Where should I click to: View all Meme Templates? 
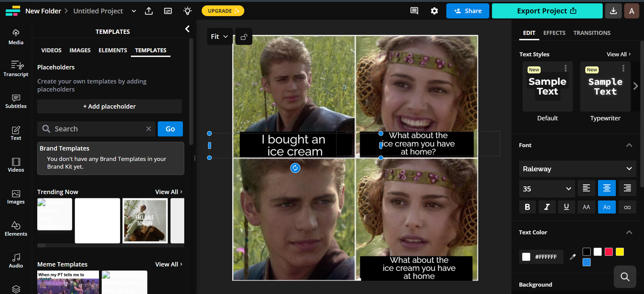[169, 264]
